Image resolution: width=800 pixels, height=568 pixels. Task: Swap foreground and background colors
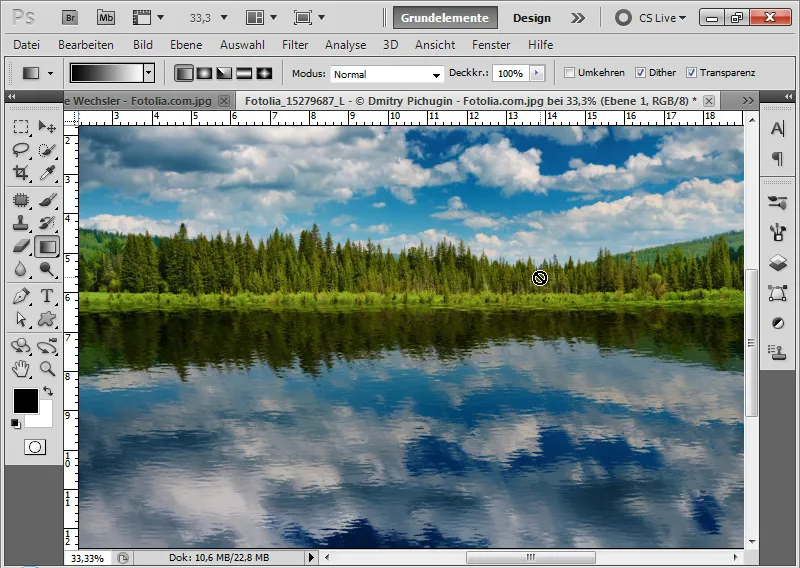(x=48, y=391)
